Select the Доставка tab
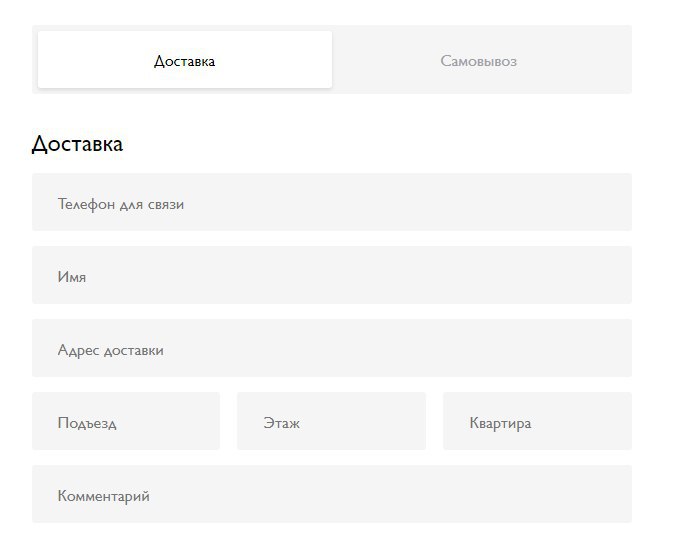Viewport: 691px width, 543px height. pos(185,60)
